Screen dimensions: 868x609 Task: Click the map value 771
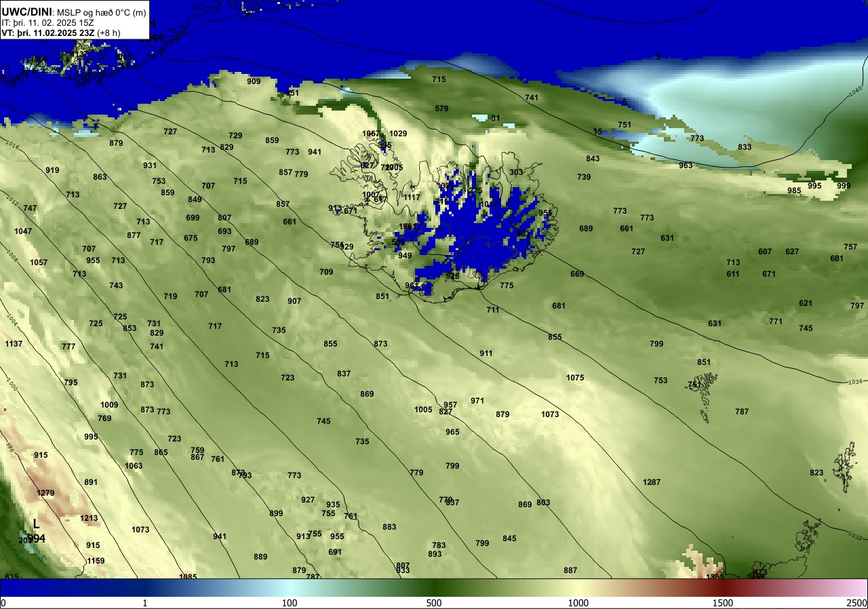point(776,321)
